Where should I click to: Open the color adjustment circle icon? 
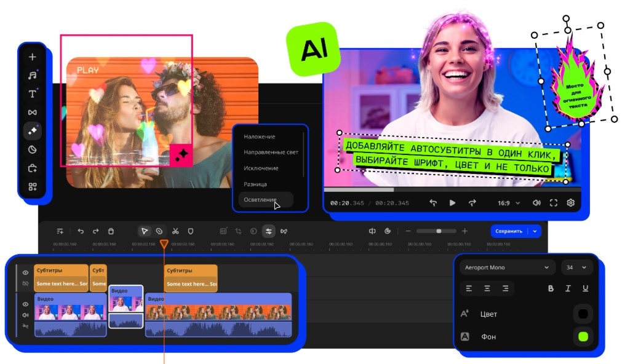click(253, 231)
